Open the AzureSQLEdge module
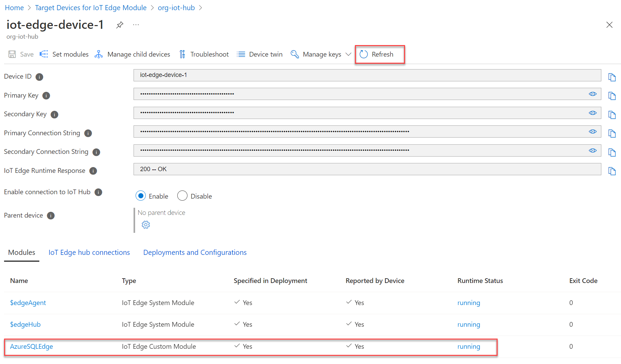 pos(32,346)
